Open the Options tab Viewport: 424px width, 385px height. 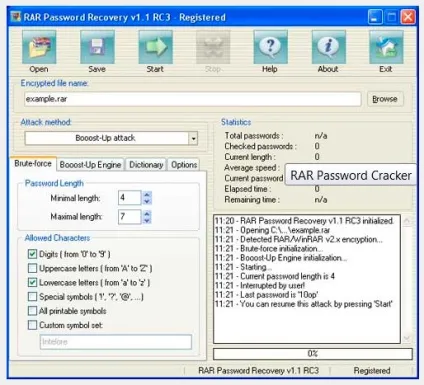point(184,165)
